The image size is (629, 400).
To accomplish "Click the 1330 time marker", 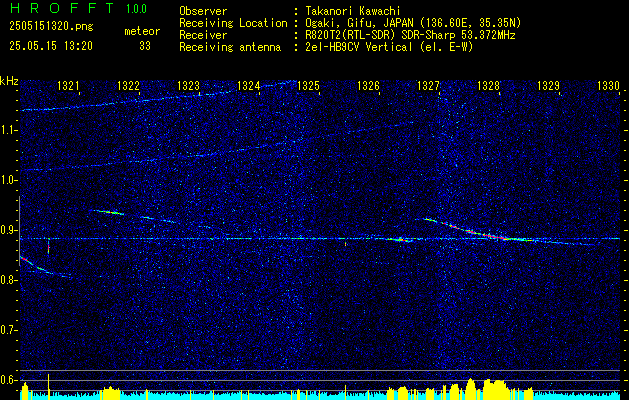I will tap(609, 85).
